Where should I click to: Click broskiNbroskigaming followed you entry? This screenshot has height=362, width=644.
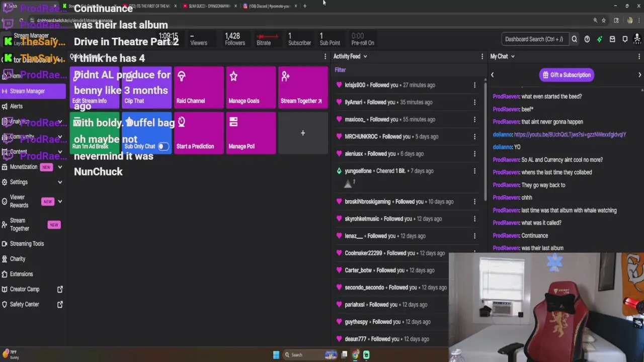(406, 202)
